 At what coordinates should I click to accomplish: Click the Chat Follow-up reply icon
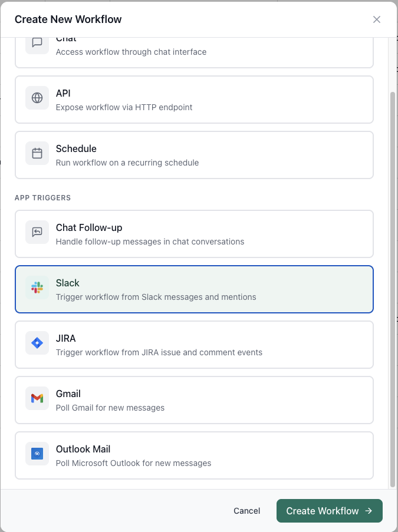click(x=37, y=232)
